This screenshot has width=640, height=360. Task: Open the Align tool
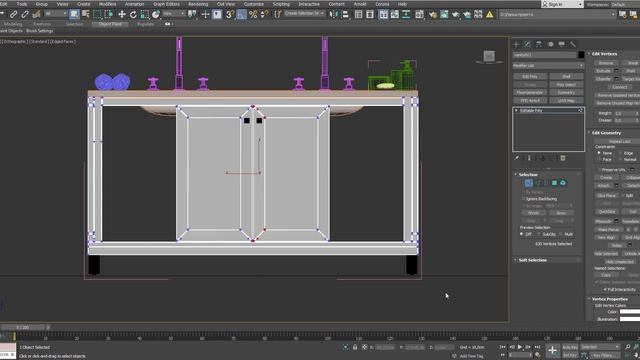click(x=345, y=14)
